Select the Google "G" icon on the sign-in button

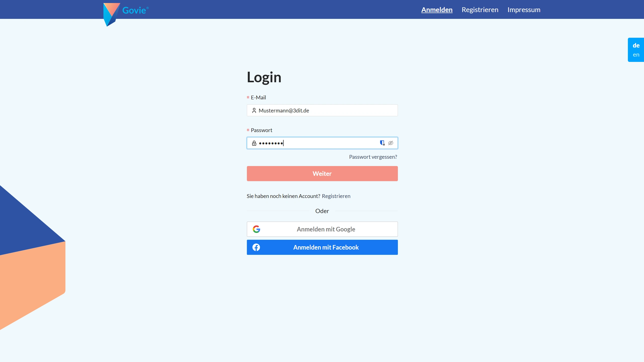(x=256, y=229)
